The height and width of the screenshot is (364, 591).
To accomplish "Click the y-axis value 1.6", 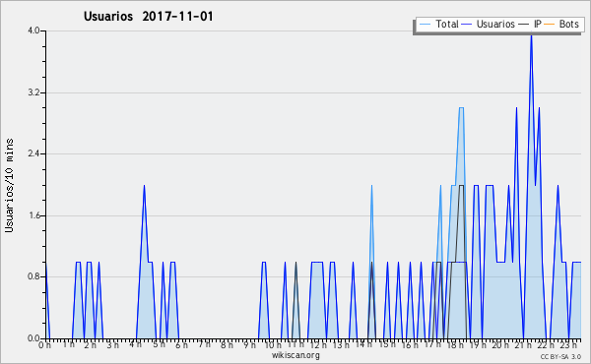I will pyautogui.click(x=33, y=215).
